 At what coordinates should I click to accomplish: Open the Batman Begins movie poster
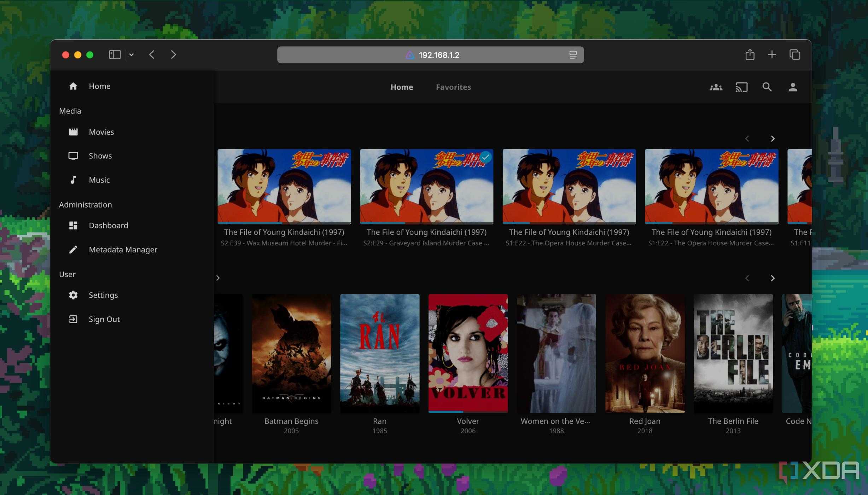(291, 353)
